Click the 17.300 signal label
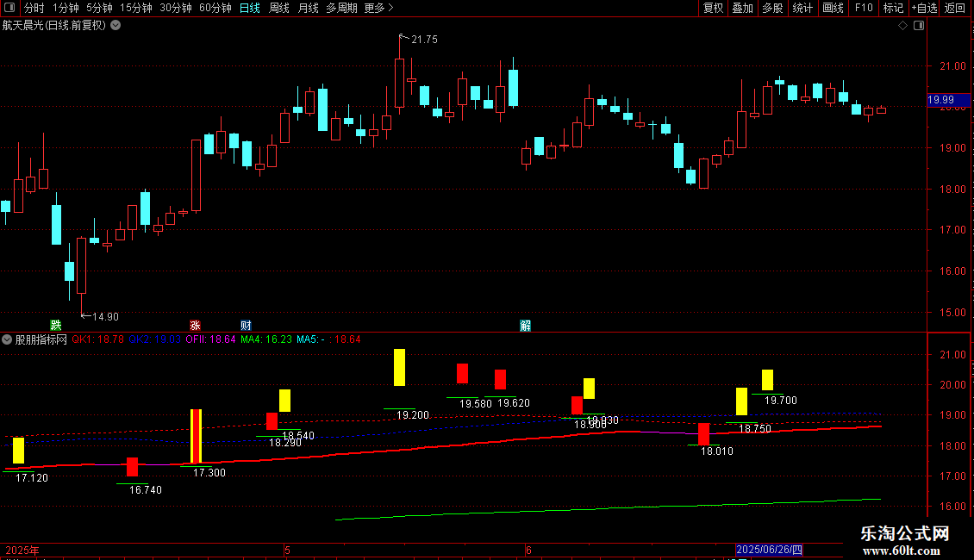Screen dimensions: 974x560 pyautogui.click(x=209, y=473)
